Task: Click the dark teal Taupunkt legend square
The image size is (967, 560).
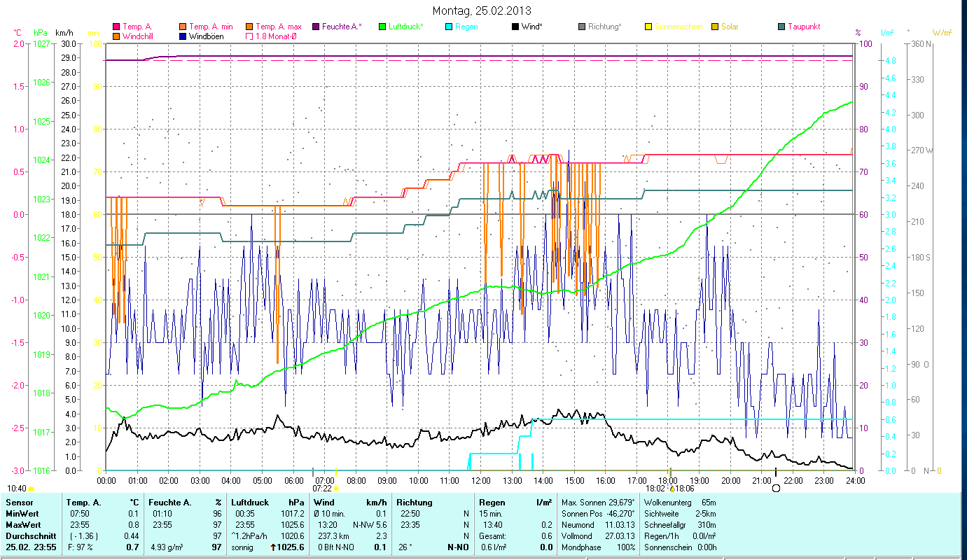Action: [x=781, y=27]
